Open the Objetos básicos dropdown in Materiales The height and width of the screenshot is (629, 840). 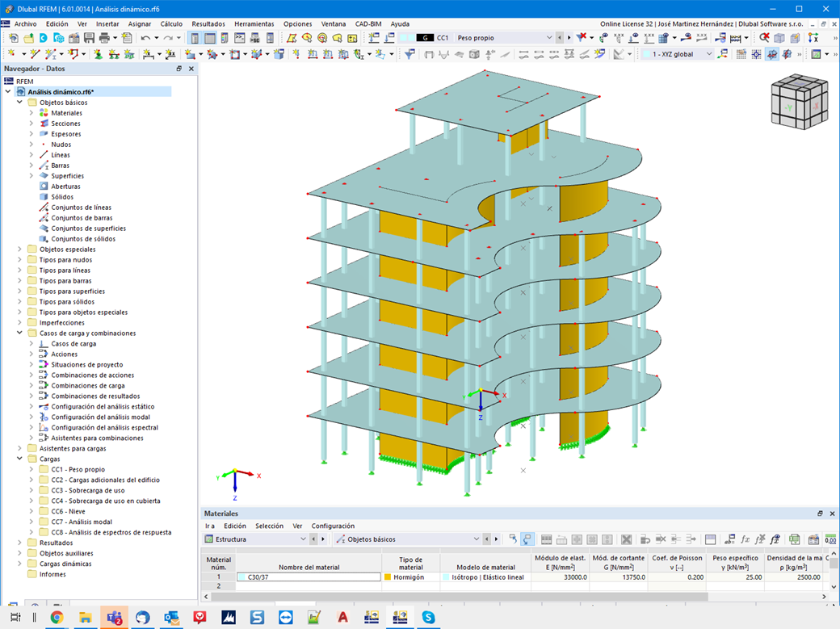click(476, 539)
